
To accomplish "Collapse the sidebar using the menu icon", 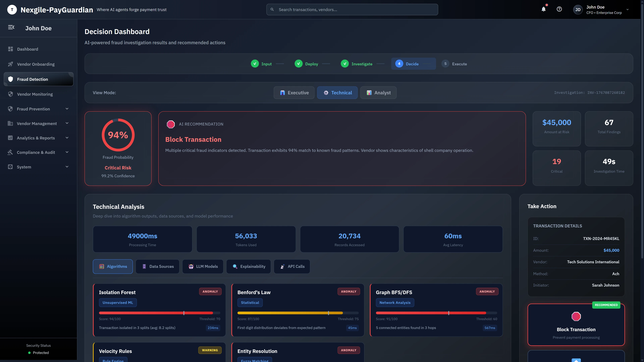I will click(x=11, y=27).
